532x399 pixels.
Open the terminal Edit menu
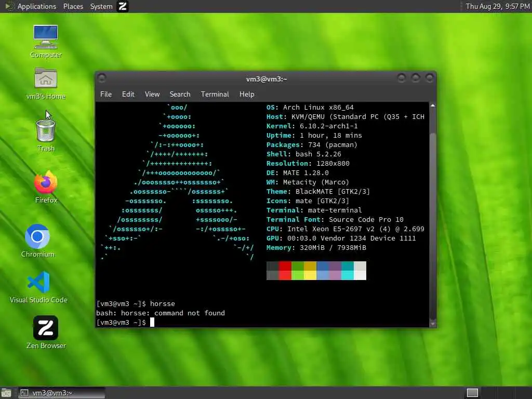[x=128, y=95]
